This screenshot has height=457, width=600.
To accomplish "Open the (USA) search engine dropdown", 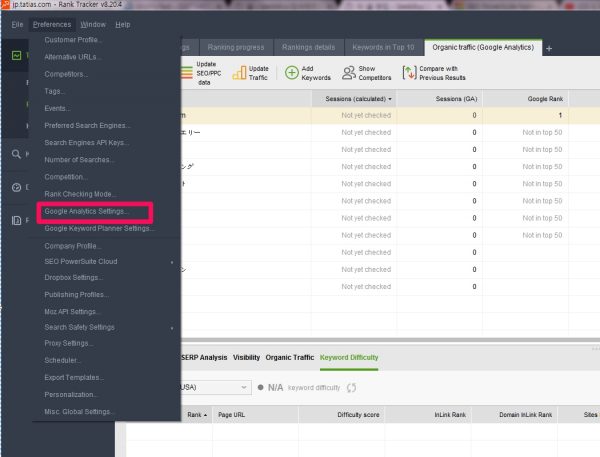I will point(216,387).
